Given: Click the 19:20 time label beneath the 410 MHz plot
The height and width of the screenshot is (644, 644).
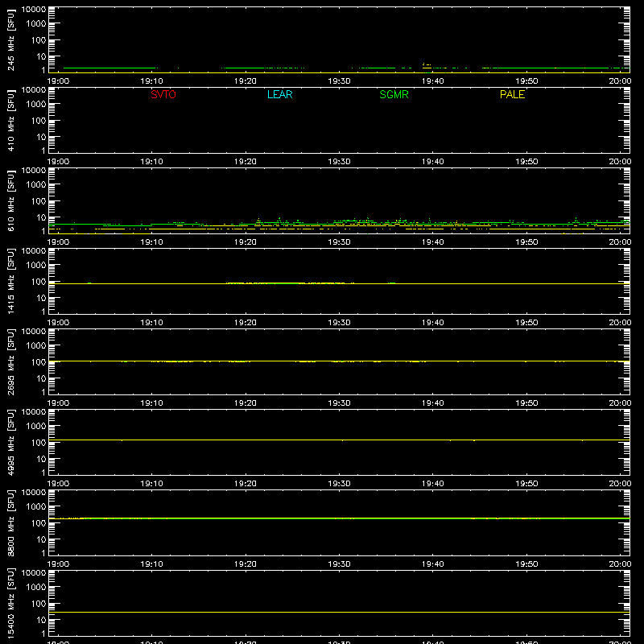Looking at the screenshot, I should coord(246,162).
